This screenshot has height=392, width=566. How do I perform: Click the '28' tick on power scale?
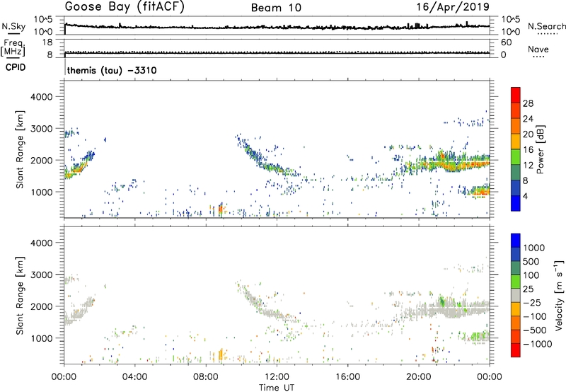point(528,103)
